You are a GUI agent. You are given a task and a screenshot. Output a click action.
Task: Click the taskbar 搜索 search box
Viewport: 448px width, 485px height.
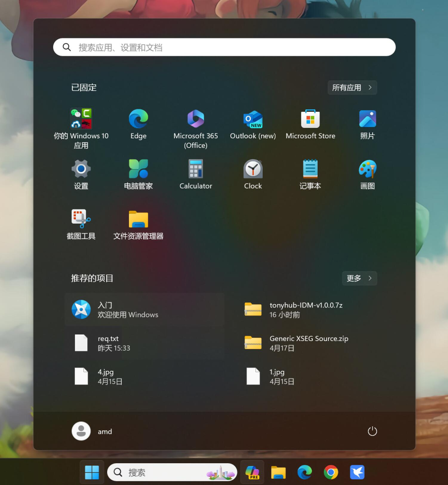pos(172,472)
